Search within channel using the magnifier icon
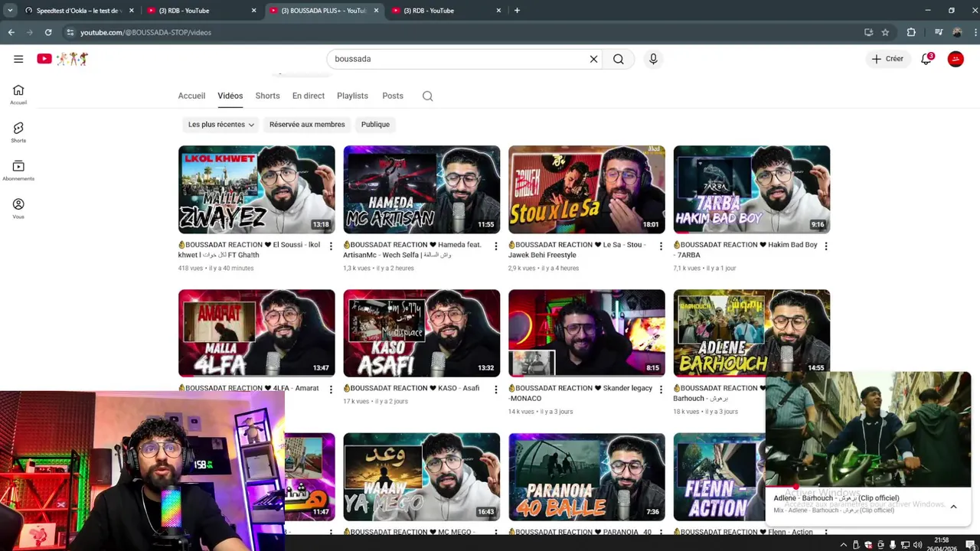Viewport: 980px width, 551px height. (x=428, y=96)
